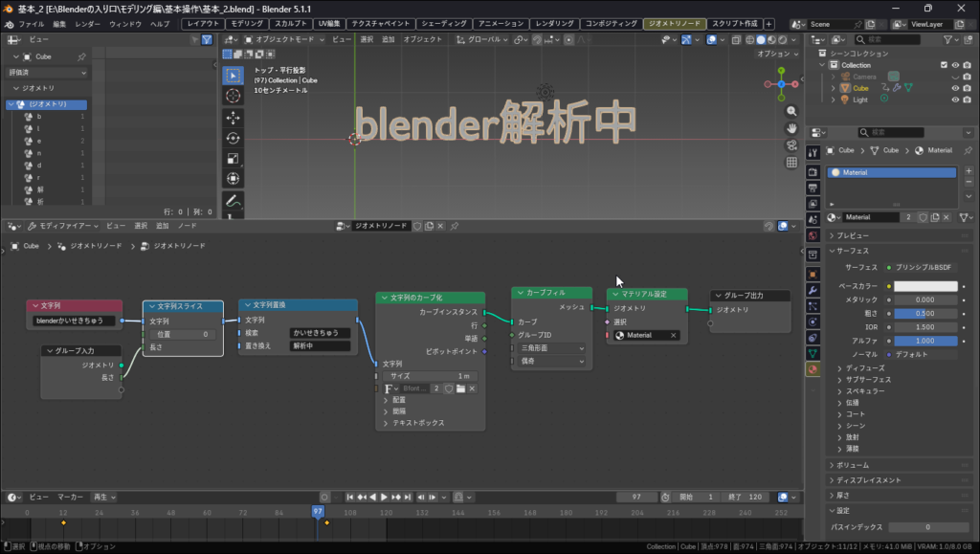
Task: Adjust the Alpha 1.000 slider
Action: 925,341
